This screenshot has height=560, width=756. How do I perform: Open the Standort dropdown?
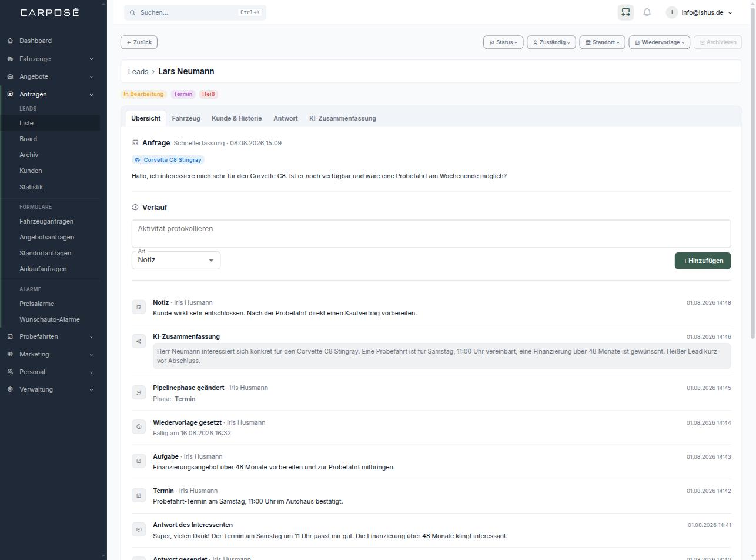pos(603,42)
